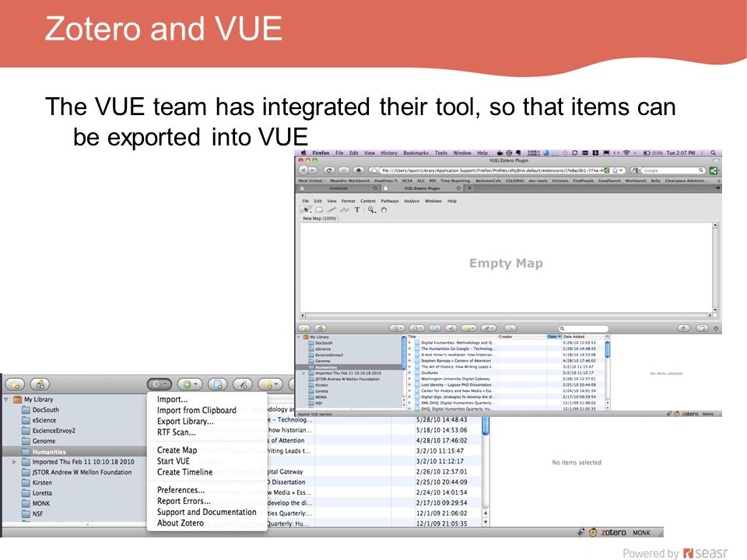Viewport: 747px width, 560px height.
Task: Click date cell 5/18/10 14:53:06
Action: coord(441,430)
